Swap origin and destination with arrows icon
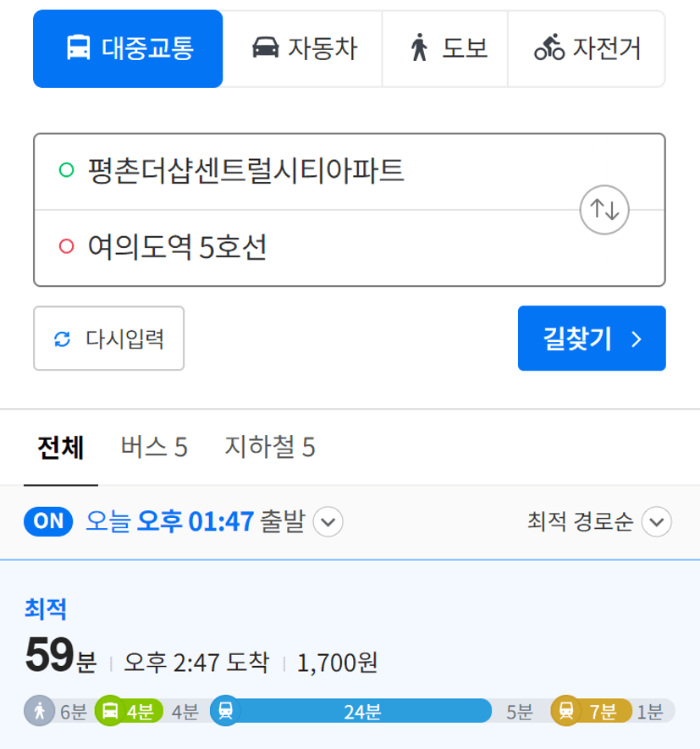The height and width of the screenshot is (749, 700). coord(604,210)
